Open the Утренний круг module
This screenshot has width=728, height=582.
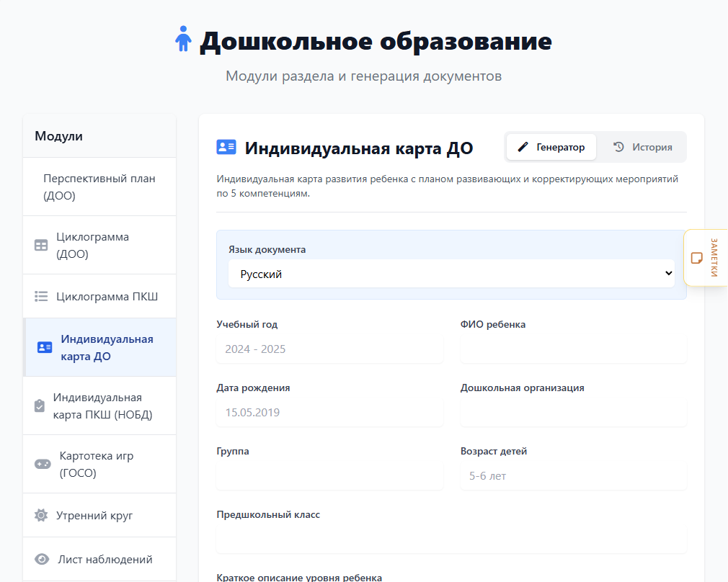99,515
